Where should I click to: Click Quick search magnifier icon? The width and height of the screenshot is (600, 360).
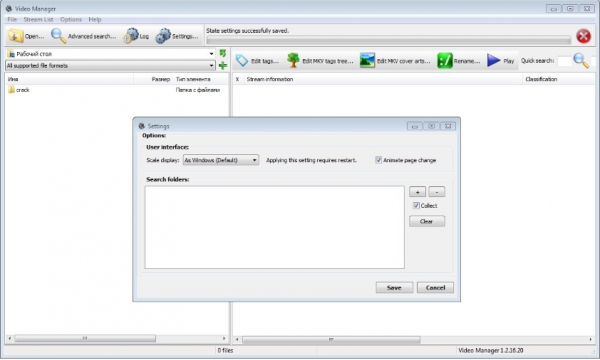[x=581, y=60]
